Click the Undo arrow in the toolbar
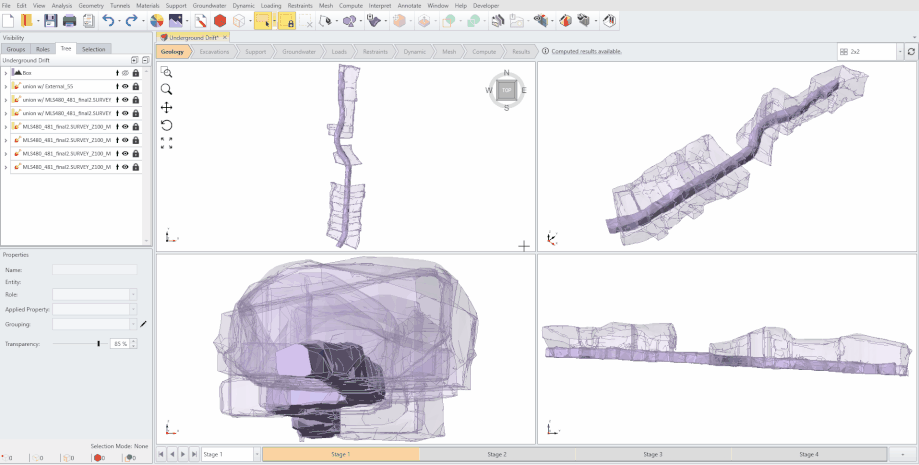The image size is (919, 465). 108,20
